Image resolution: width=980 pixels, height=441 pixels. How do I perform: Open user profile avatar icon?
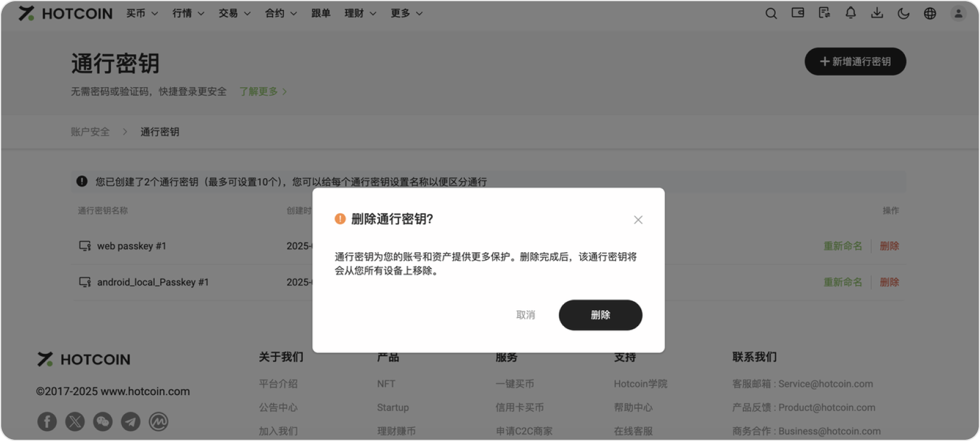click(x=958, y=13)
